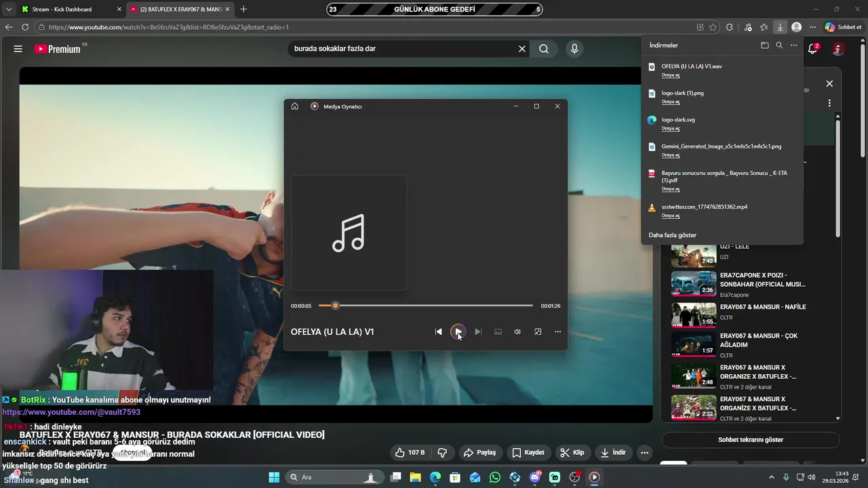Open file link under logo-dark.svg
This screenshot has height=488, width=868.
[x=671, y=128]
